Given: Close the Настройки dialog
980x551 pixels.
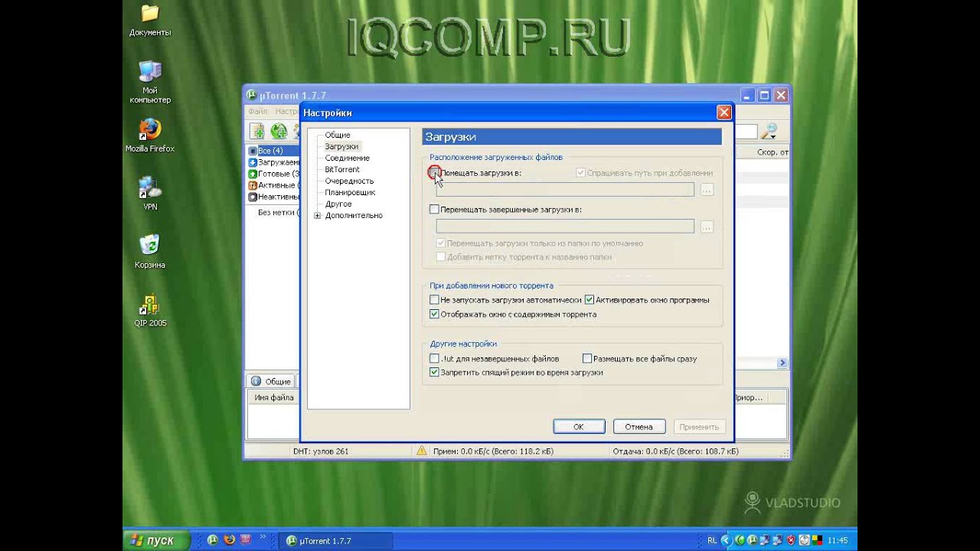Looking at the screenshot, I should 724,112.
